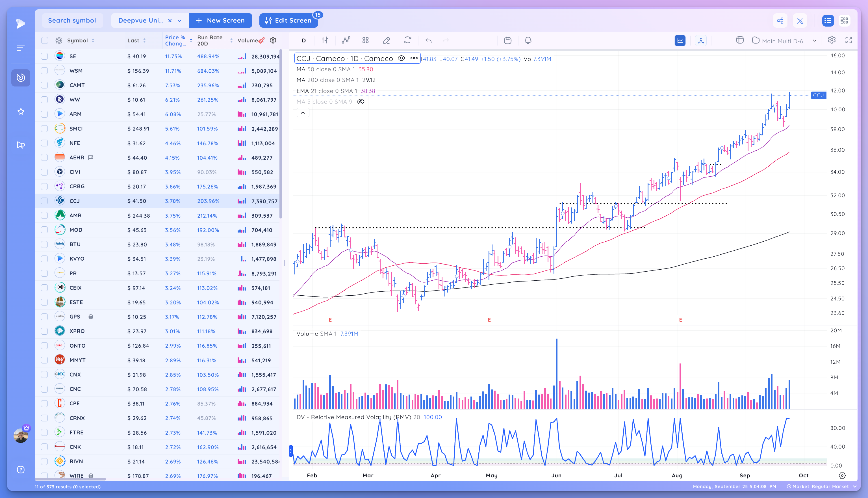
Task: Select the AMR ticker row
Action: tap(157, 215)
